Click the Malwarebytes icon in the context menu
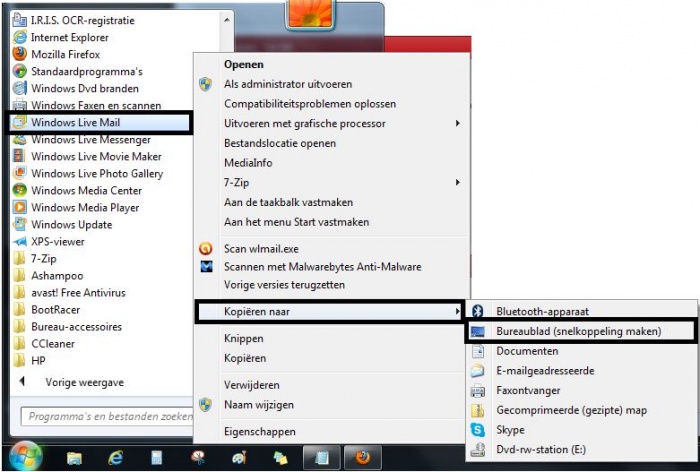The height and width of the screenshot is (472, 700). (x=206, y=267)
